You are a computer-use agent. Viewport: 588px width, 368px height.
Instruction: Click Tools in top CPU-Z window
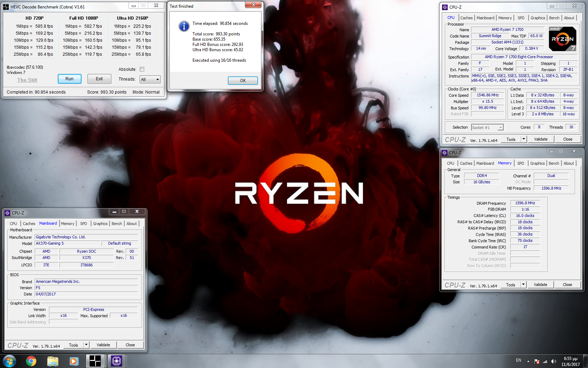tap(511, 139)
